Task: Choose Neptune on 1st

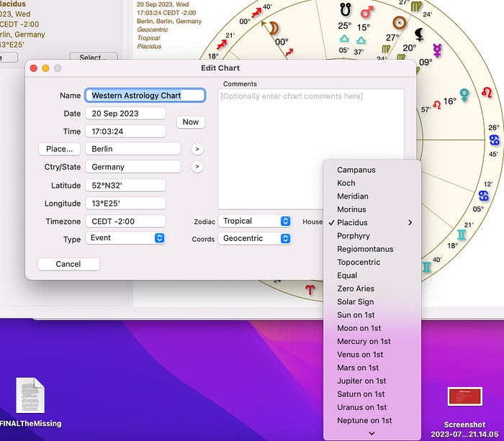Action: [x=372, y=420]
